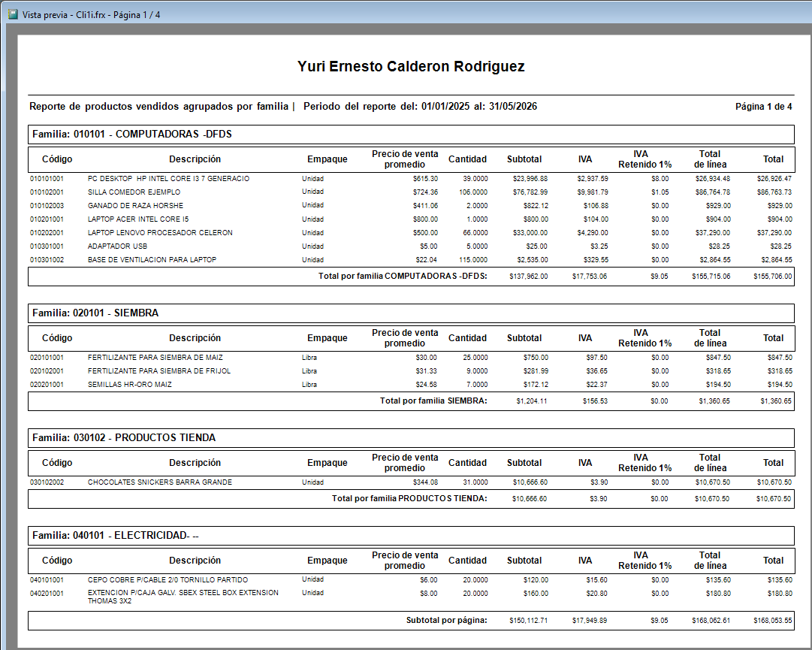The width and height of the screenshot is (812, 650).
Task: Click 'ADAPTADOR USB' description
Action: click(x=117, y=246)
